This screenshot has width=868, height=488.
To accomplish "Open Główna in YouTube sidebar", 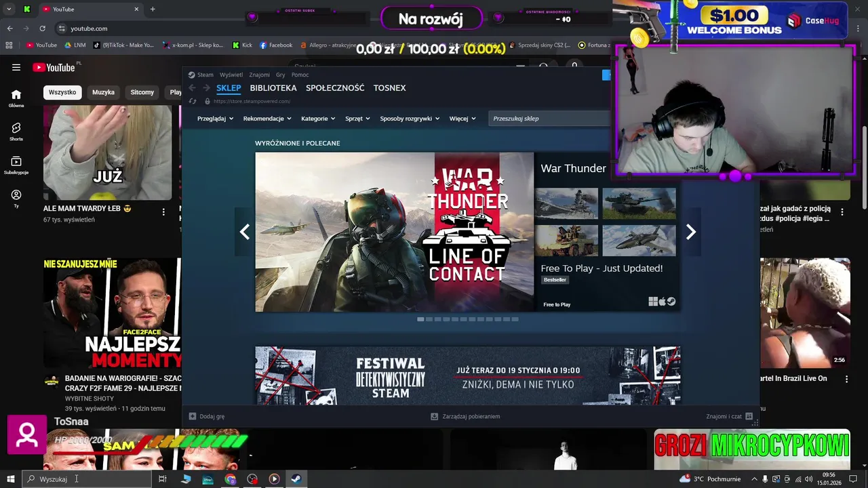I will (16, 98).
